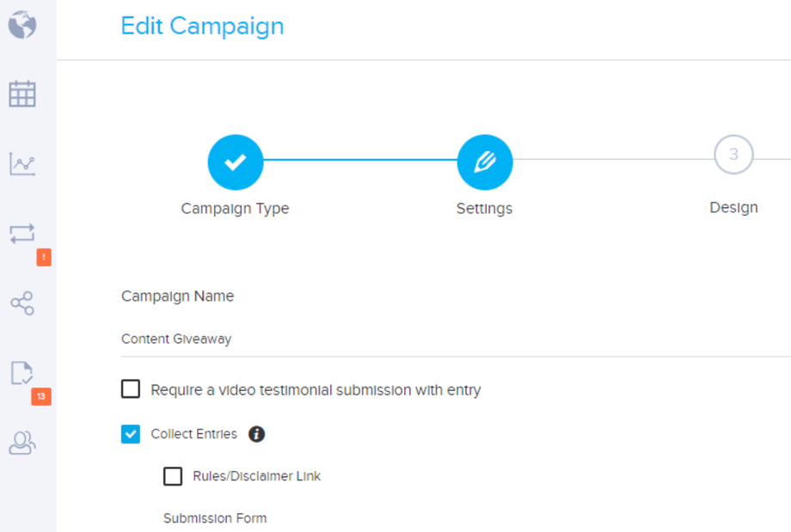Image resolution: width=791 pixels, height=532 pixels.
Task: Open the analytics chart icon
Action: point(22,163)
